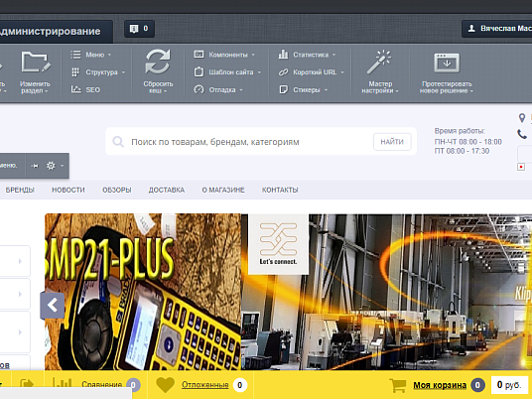Go to НОВОСТИ menu item
Screen dimensions: 532x399
(x=68, y=190)
